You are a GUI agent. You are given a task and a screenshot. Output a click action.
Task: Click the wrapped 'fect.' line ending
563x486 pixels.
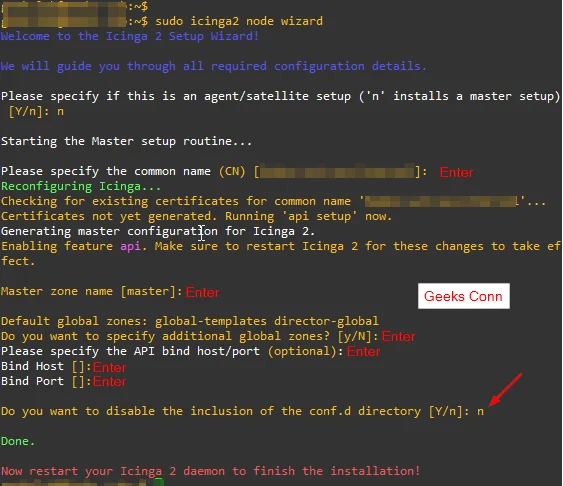click(x=18, y=261)
